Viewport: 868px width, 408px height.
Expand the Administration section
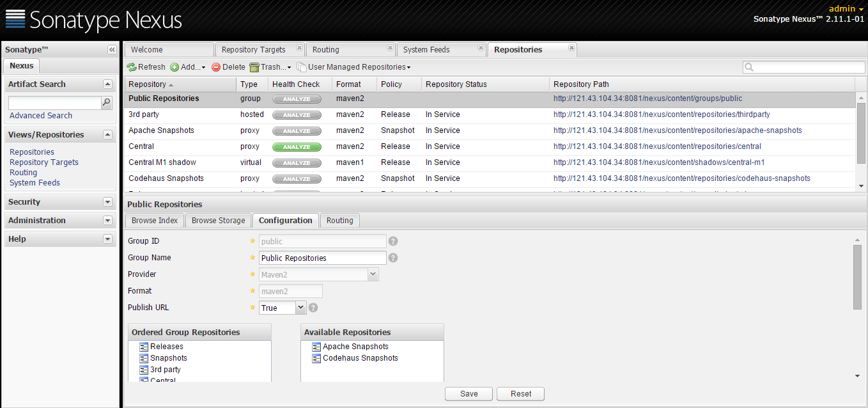pos(107,221)
